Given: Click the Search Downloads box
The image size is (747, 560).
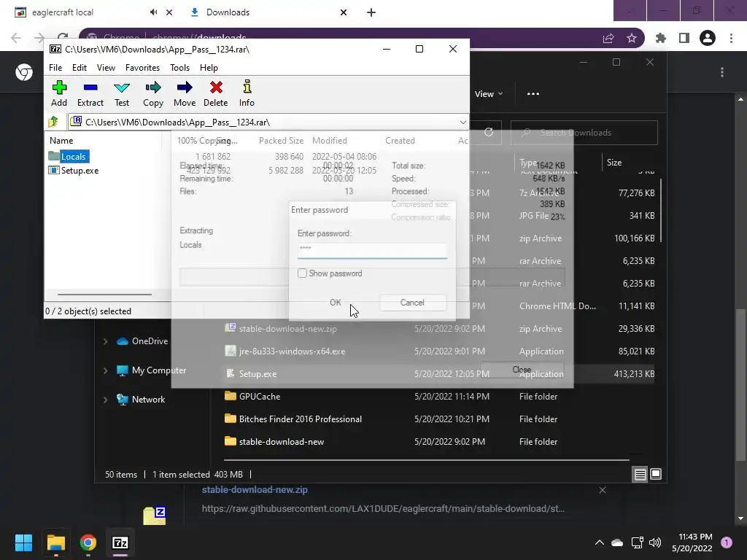Looking at the screenshot, I should [584, 133].
